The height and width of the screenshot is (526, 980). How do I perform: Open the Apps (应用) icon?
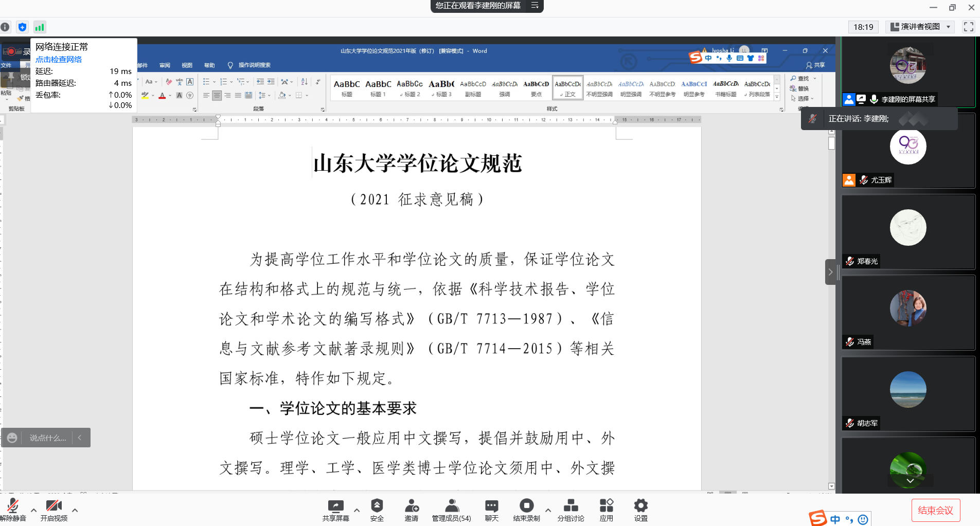pos(606,510)
